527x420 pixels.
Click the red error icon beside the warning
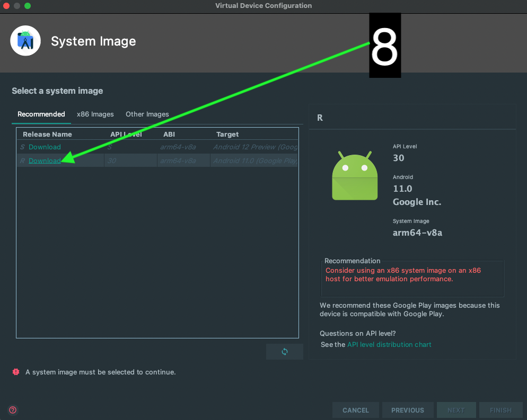coord(16,372)
